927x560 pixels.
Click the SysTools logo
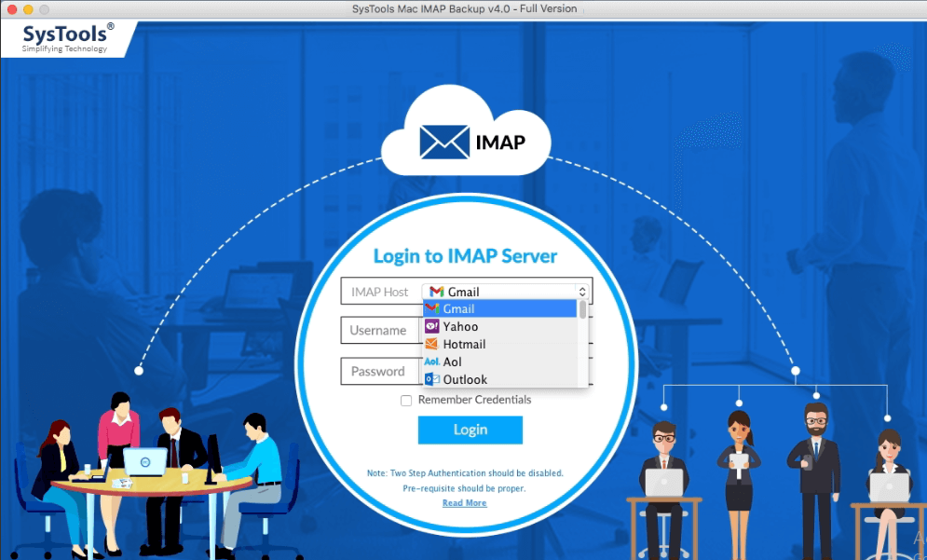[x=66, y=38]
